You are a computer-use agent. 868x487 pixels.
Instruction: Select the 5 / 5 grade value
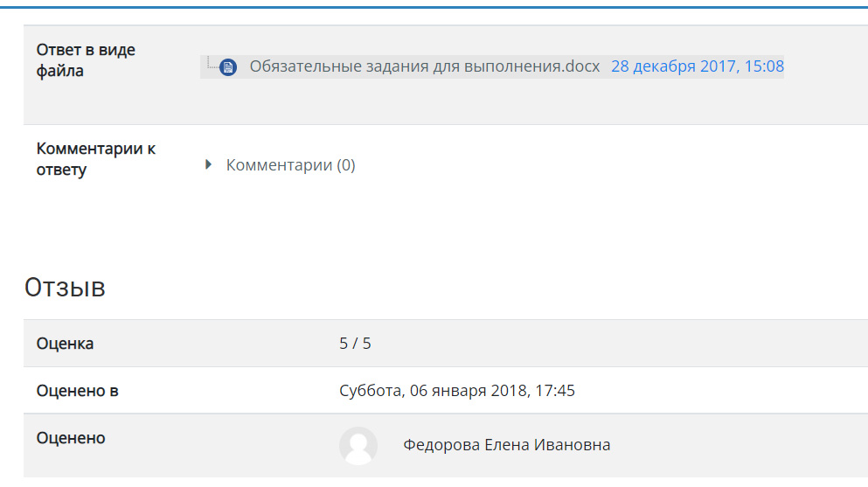[x=355, y=344]
